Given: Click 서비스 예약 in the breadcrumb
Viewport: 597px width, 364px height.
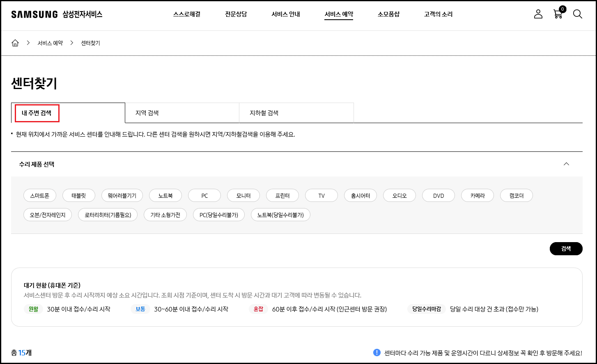Looking at the screenshot, I should (x=50, y=43).
